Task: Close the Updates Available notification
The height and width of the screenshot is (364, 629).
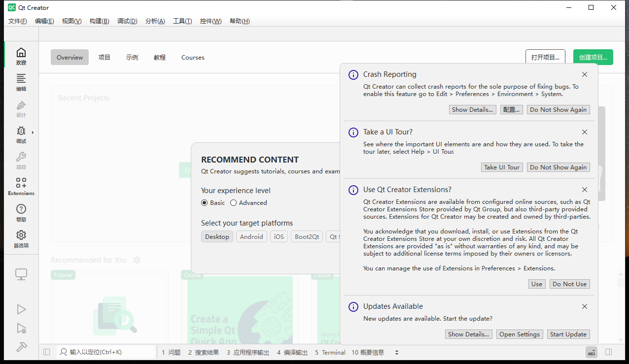Action: click(x=585, y=306)
